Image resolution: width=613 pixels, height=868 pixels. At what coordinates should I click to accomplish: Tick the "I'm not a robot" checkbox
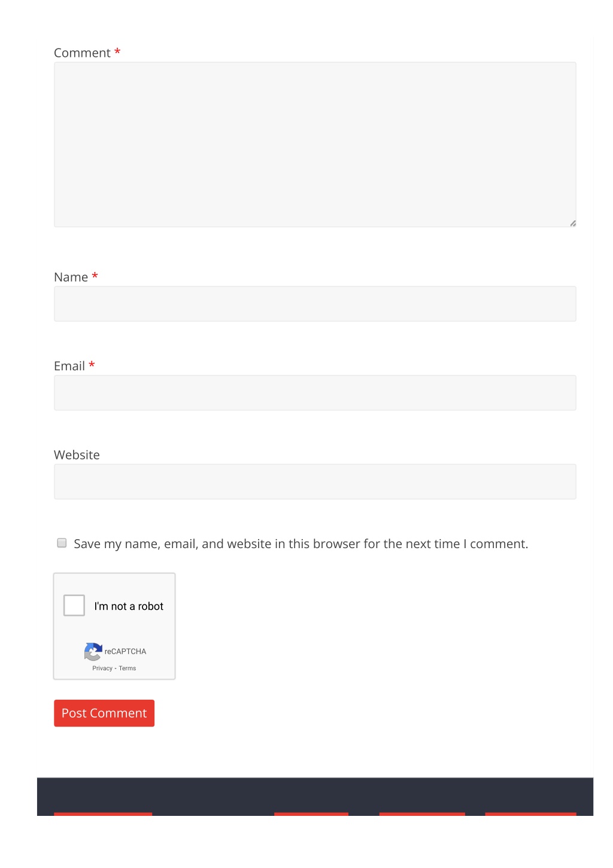pos(74,605)
